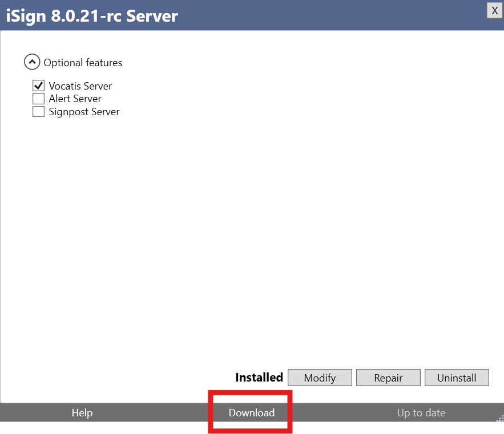Tick the Signpost Server checkbox
The height and width of the screenshot is (434, 504).
39,112
